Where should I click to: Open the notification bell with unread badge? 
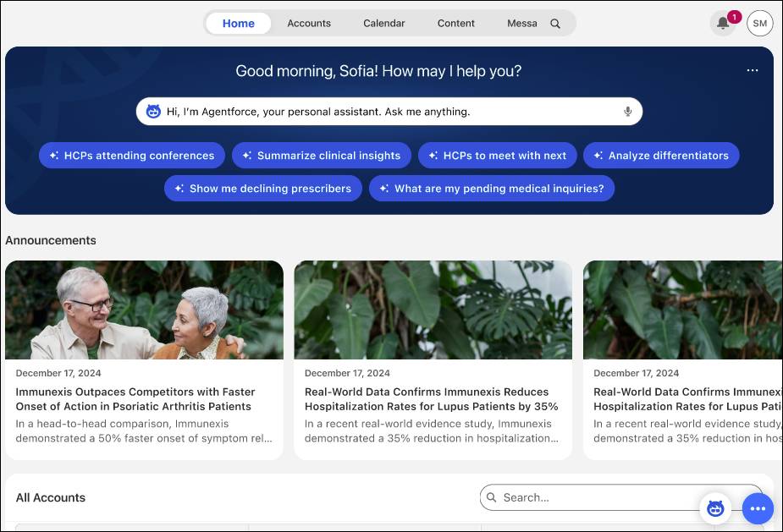722,23
